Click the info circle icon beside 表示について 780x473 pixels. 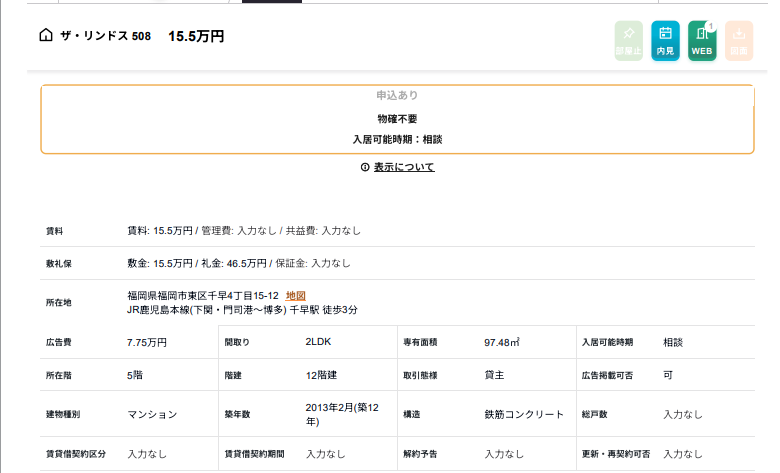point(365,167)
